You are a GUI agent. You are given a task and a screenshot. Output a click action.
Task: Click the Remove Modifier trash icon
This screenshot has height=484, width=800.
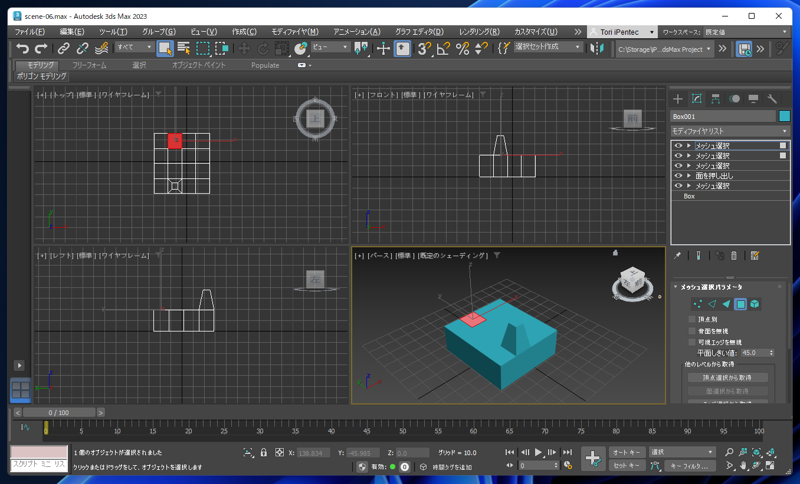[734, 256]
